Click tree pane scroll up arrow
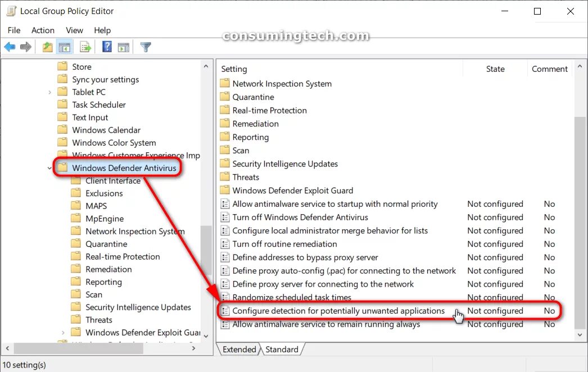Image resolution: width=588 pixels, height=372 pixels. 206,66
